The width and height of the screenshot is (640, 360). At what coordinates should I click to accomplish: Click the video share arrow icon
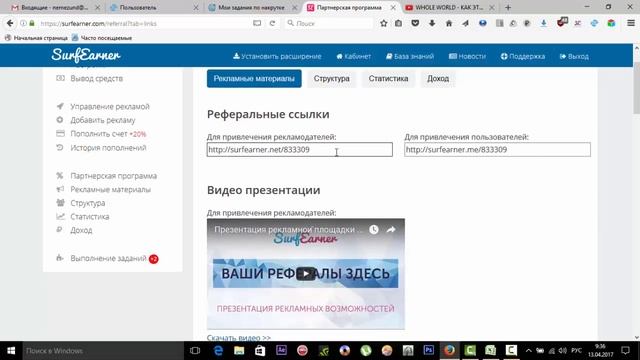click(391, 229)
